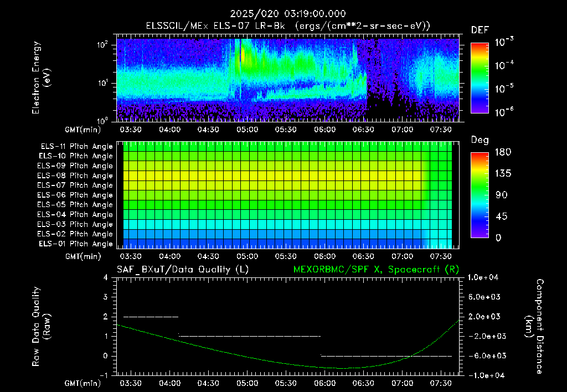Click the data quality line at level 1

[250, 336]
